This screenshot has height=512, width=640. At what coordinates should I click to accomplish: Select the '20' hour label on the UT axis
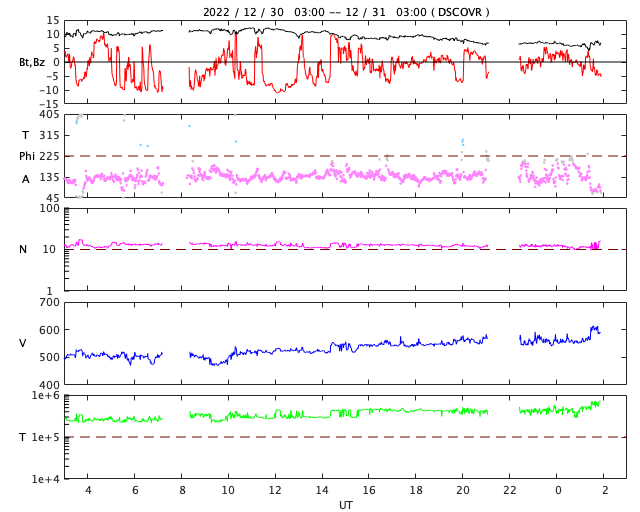point(463,490)
